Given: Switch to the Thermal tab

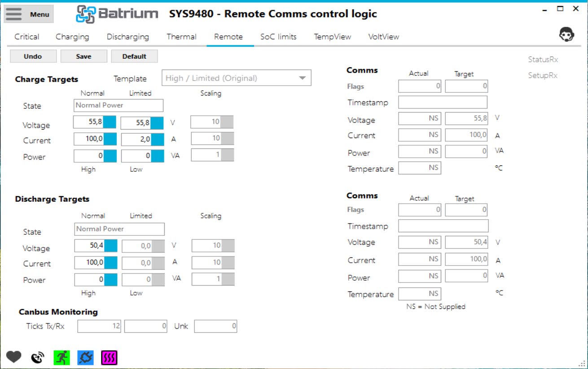Looking at the screenshot, I should (x=181, y=37).
